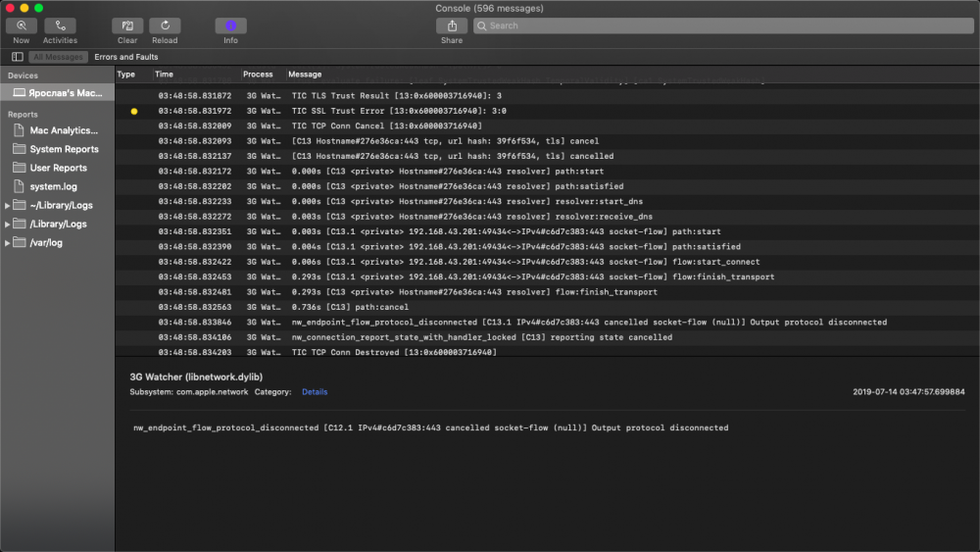This screenshot has width=980, height=552.
Task: Reload the log with Reload icon
Action: [x=165, y=26]
